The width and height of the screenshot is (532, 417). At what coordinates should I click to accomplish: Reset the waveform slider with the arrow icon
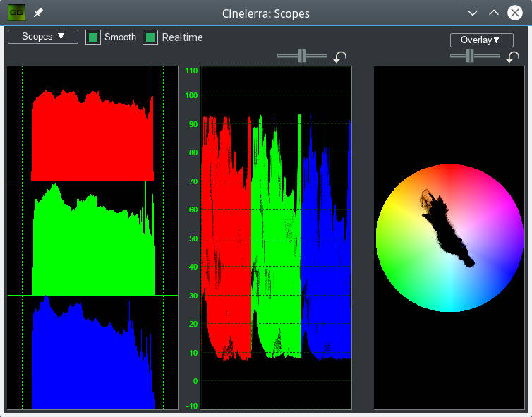(340, 57)
